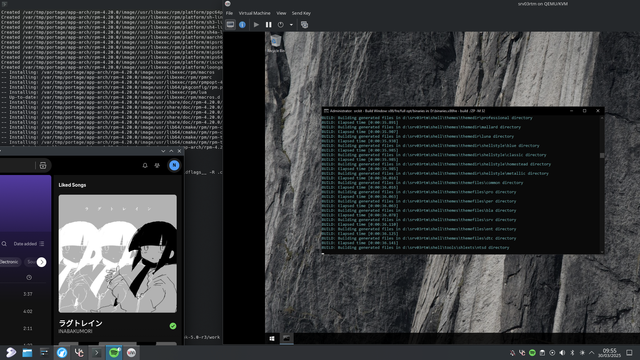Select the Recycle Bin desktop icon

click(x=276, y=44)
